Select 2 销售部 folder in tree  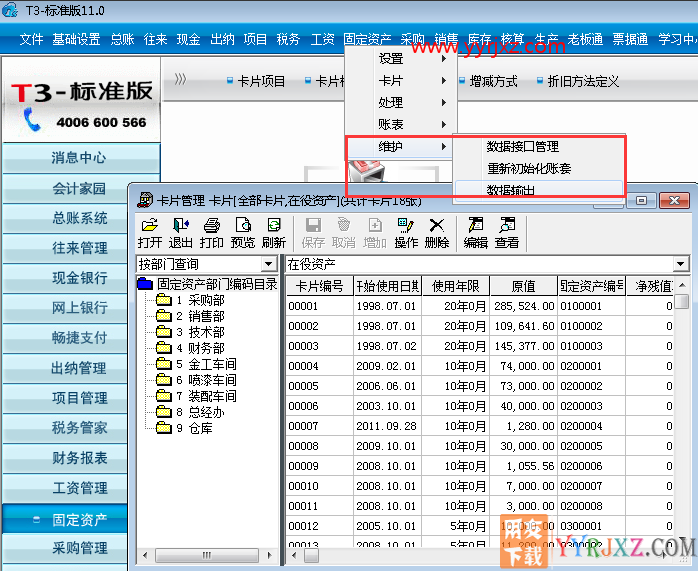pyautogui.click(x=191, y=316)
